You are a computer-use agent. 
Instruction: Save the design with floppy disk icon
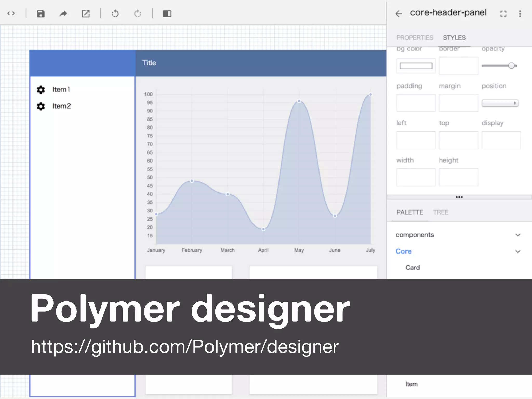(41, 14)
